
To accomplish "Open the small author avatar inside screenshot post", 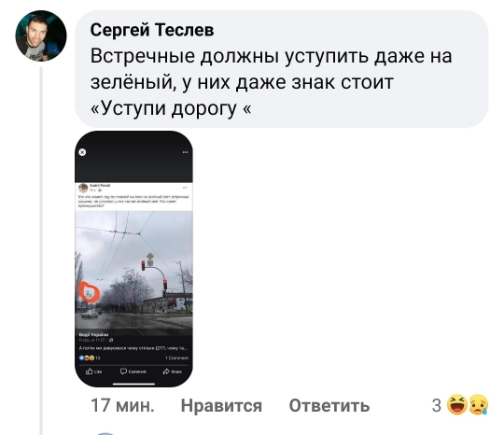I will (83, 188).
